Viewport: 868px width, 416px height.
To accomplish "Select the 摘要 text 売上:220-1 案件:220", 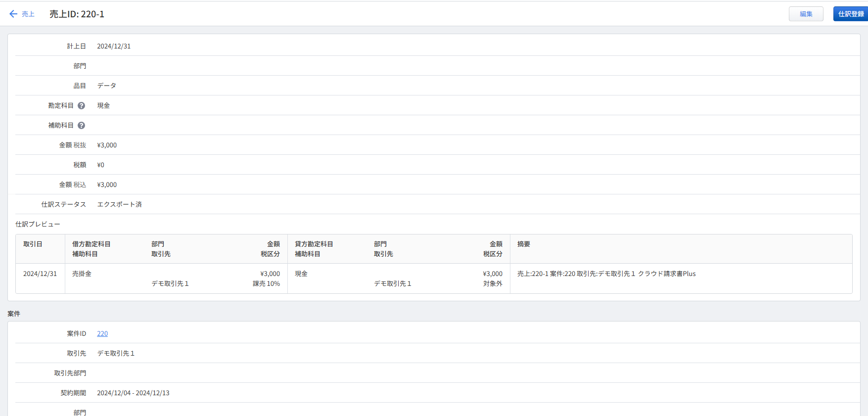I will [546, 274].
